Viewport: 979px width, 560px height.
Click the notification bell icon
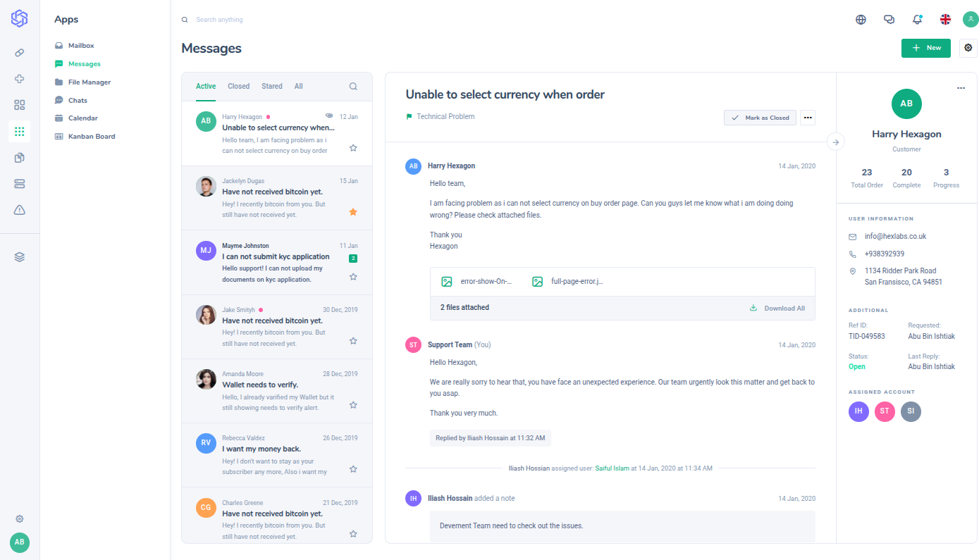click(x=917, y=20)
